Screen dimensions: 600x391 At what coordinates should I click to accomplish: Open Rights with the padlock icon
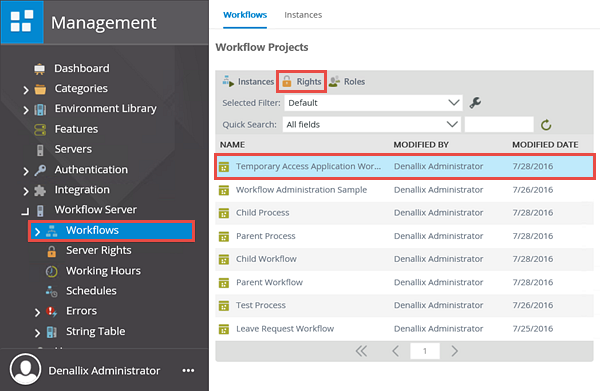(x=302, y=81)
